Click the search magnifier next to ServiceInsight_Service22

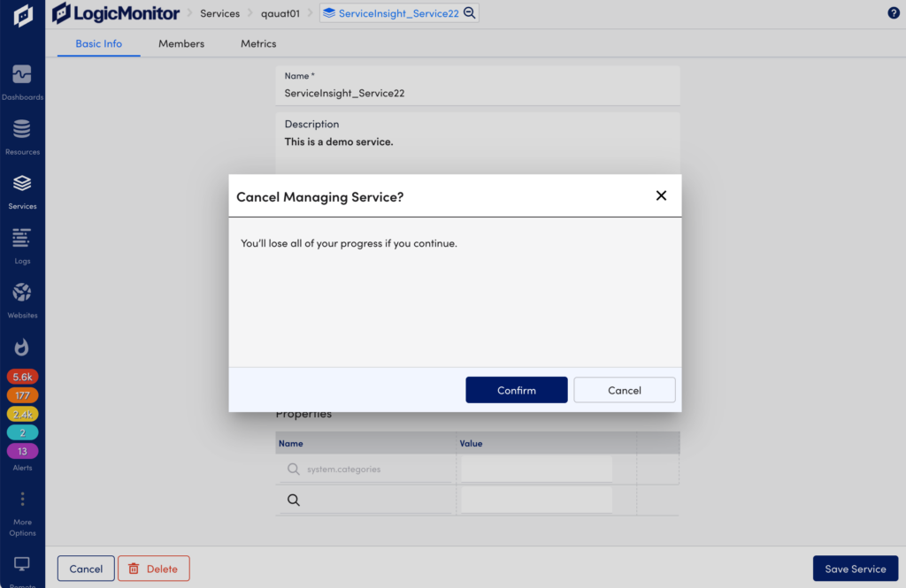(x=470, y=12)
